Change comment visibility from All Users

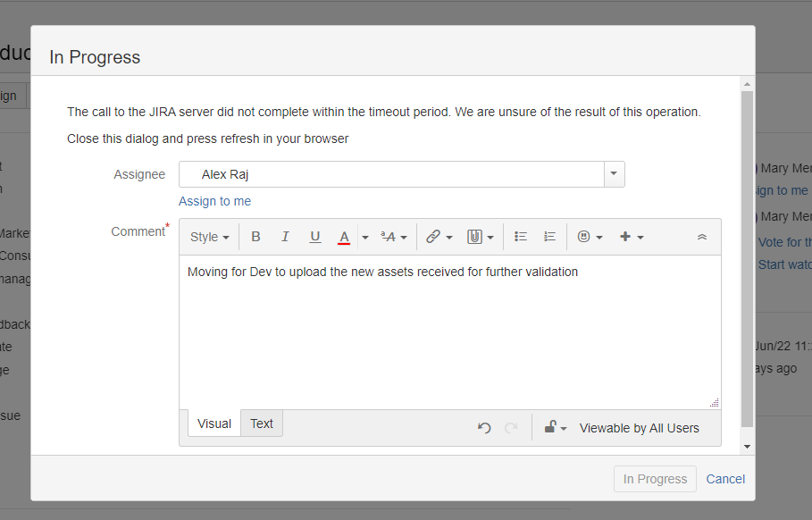554,428
